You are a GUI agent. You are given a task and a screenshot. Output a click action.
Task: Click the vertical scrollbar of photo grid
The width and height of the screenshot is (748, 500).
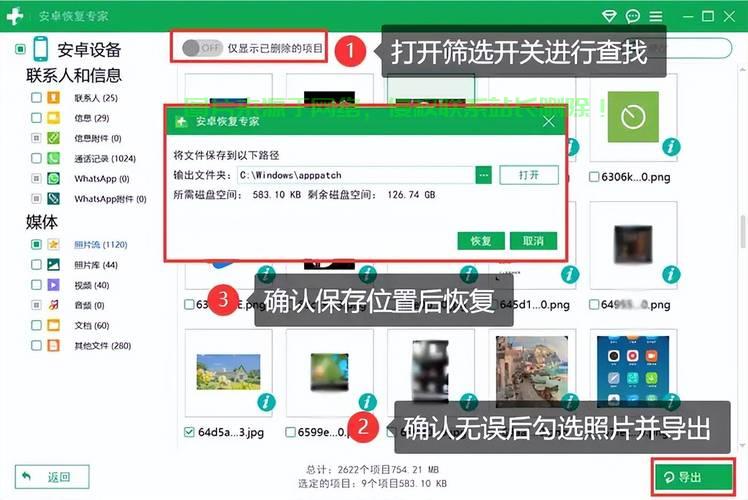(x=743, y=232)
